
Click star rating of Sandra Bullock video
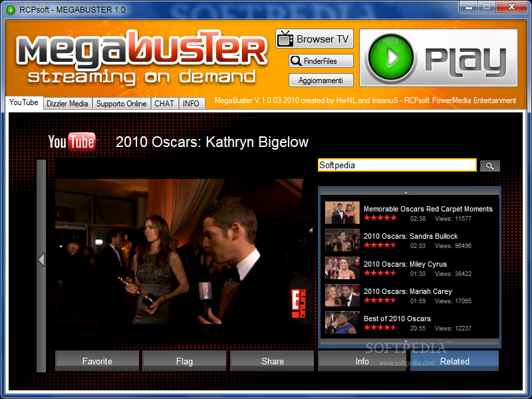pyautogui.click(x=380, y=245)
